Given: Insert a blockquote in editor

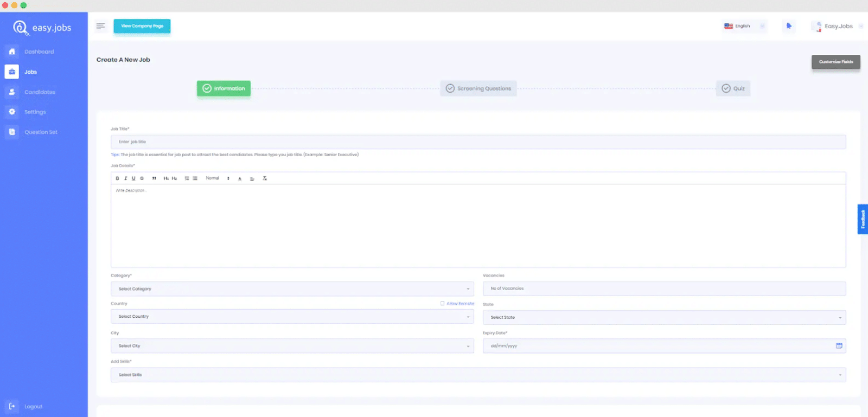Looking at the screenshot, I should point(154,178).
